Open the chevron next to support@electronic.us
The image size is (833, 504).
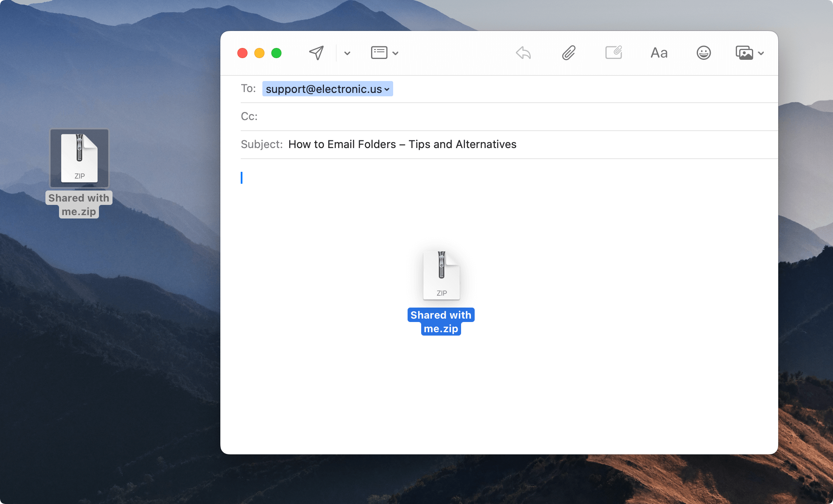pos(387,90)
